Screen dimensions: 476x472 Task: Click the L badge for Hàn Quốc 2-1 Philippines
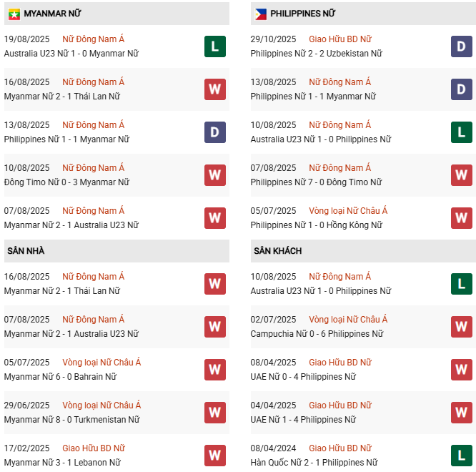click(x=461, y=456)
